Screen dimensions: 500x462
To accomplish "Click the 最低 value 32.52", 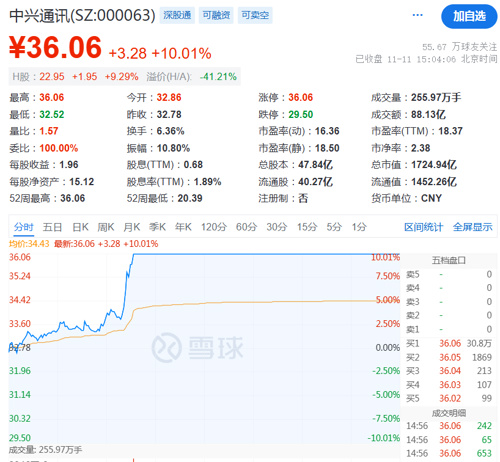I will [x=52, y=115].
